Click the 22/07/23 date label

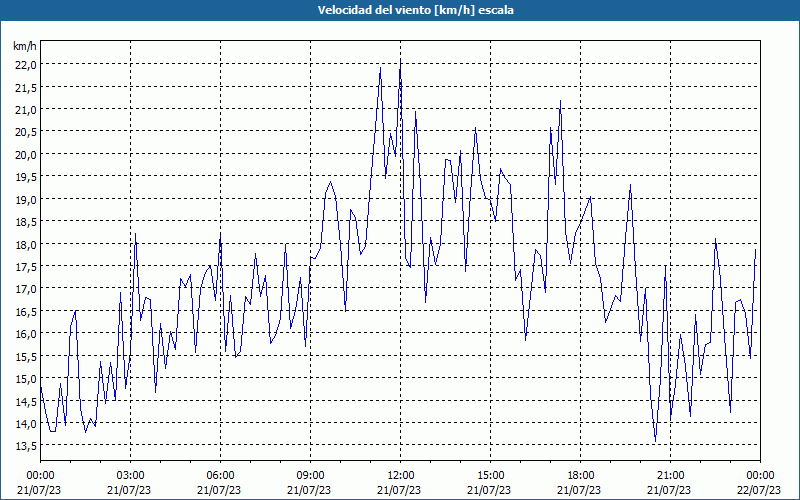[x=760, y=490]
